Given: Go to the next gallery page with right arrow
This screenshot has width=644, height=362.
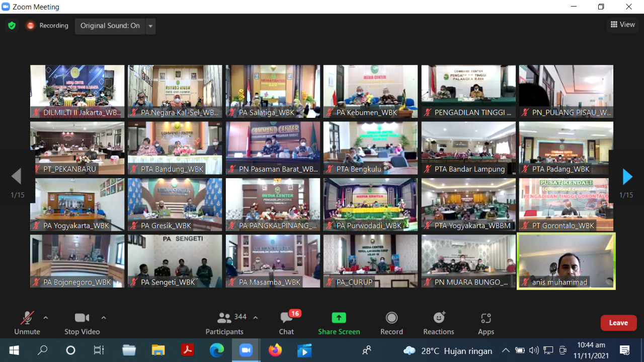Looking at the screenshot, I should 627,177.
